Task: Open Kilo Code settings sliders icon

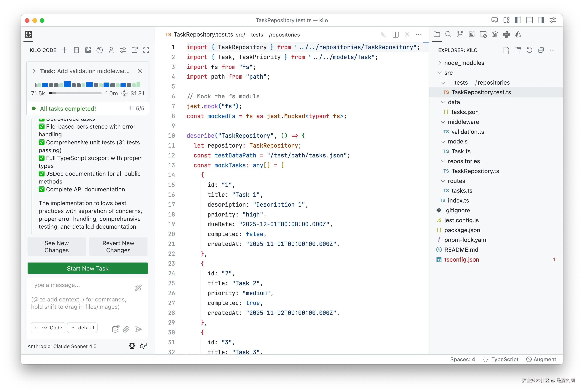Action: pos(123,50)
